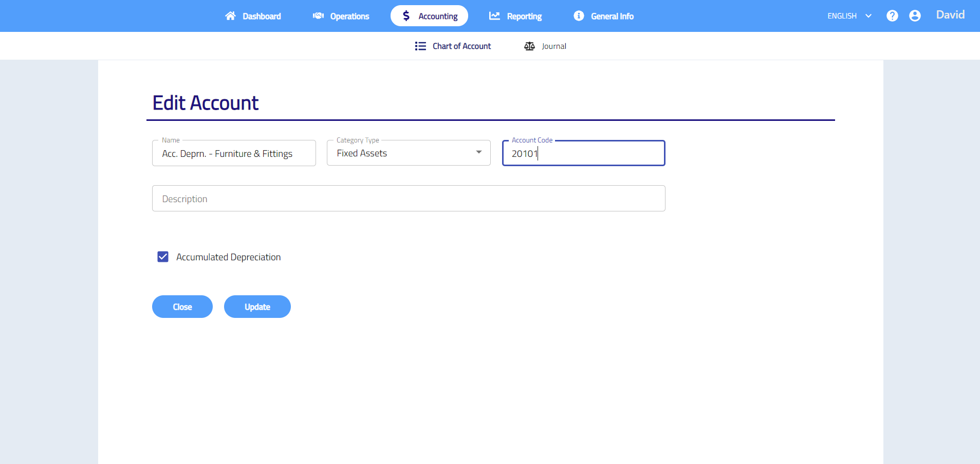
Task: Open the ENGLISH language selector
Action: 849,16
